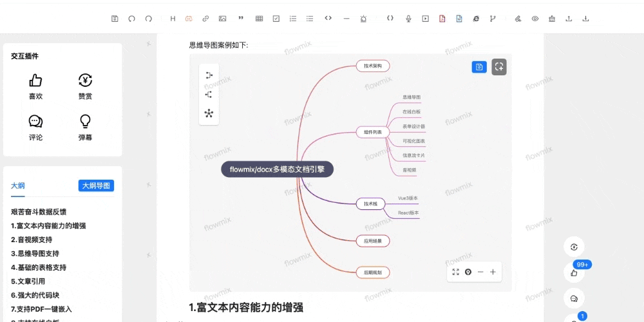This screenshot has width=644, height=322.
Task: Jump to 艰苦奋斗数据反馈 in outline
Action: coord(39,212)
